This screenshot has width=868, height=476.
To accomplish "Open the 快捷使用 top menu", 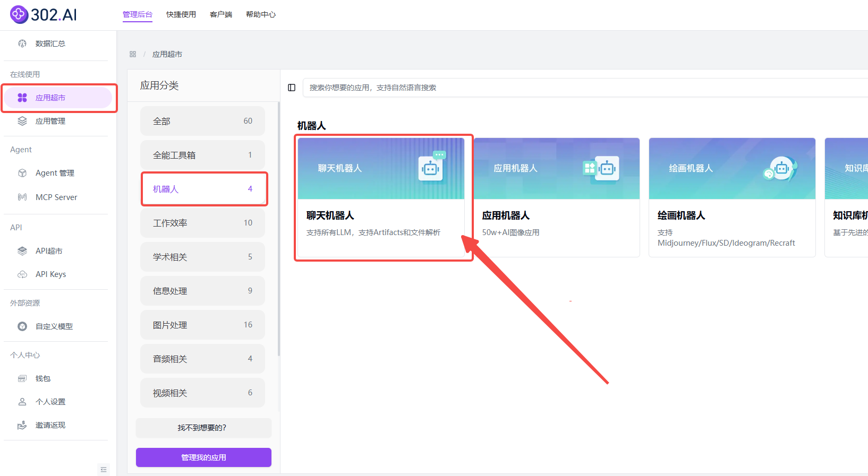I will (181, 15).
